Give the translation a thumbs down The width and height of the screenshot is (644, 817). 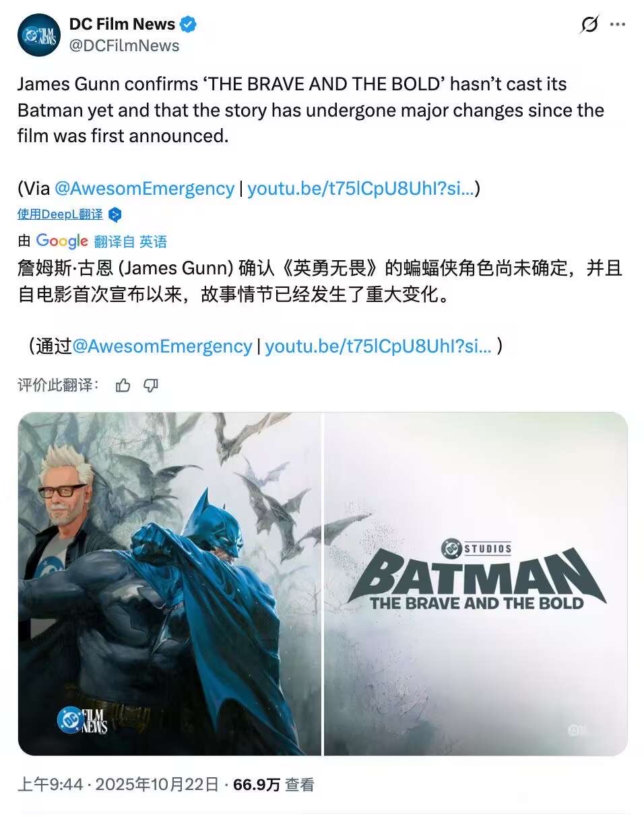point(151,385)
